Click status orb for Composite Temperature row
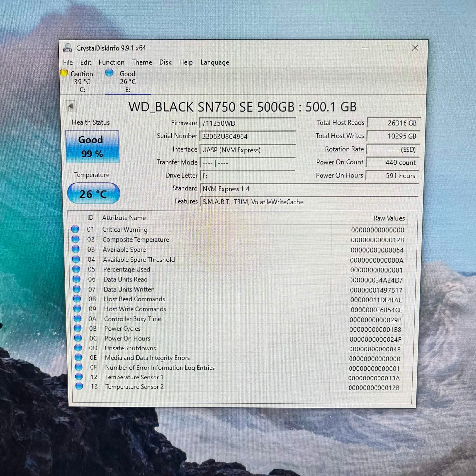476x476 pixels. point(76,239)
